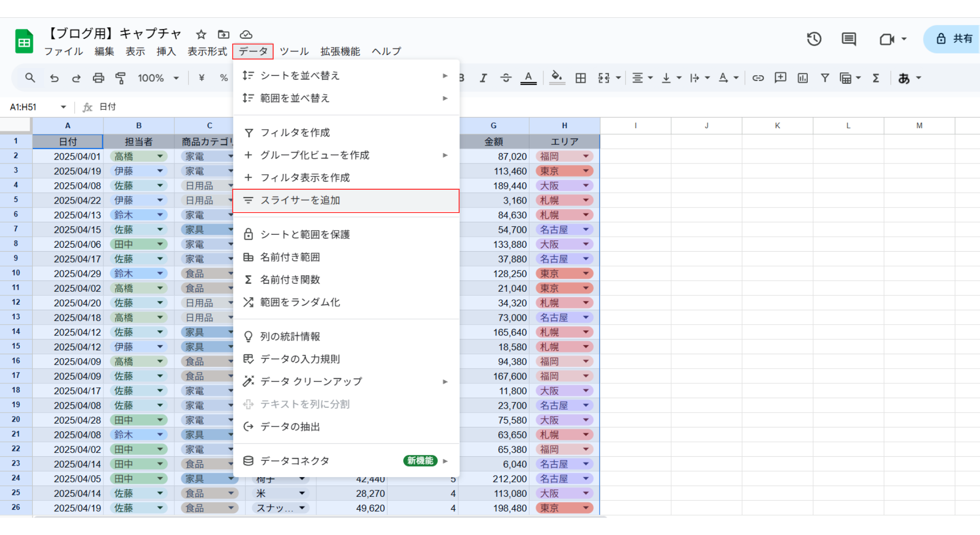This screenshot has height=535, width=980.
Task: Choose 名前付き関数 menu item
Action: pos(345,280)
